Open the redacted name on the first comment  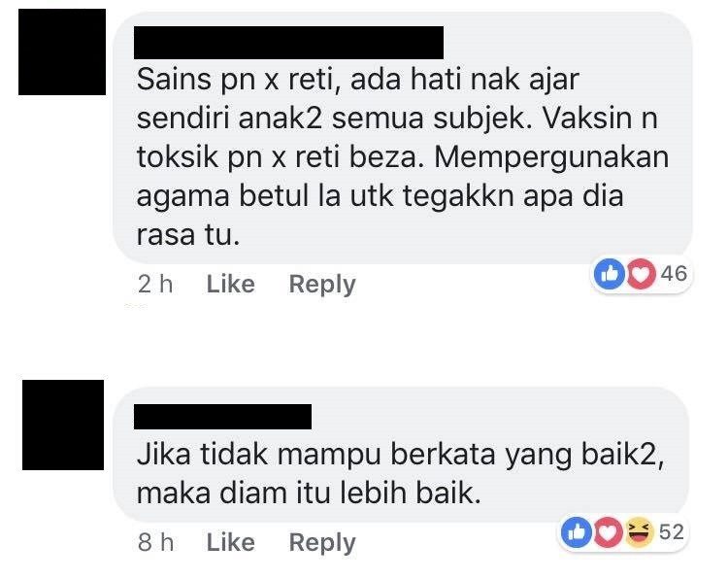coord(289,43)
